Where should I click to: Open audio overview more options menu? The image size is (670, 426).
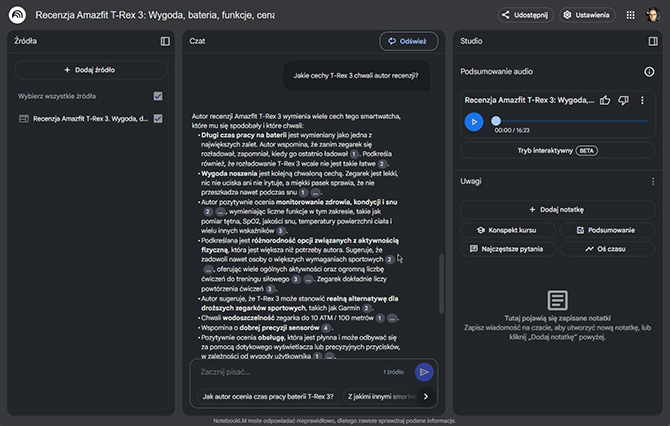(642, 100)
